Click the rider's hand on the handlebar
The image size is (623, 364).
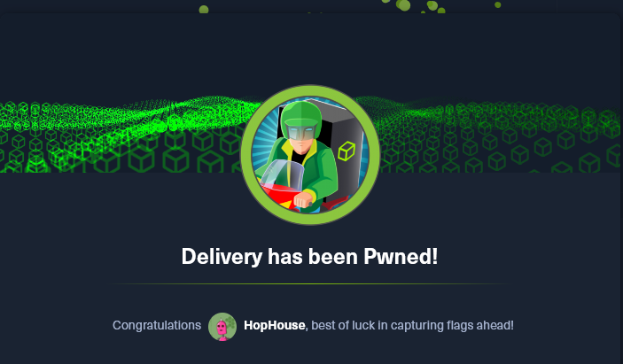(303, 199)
